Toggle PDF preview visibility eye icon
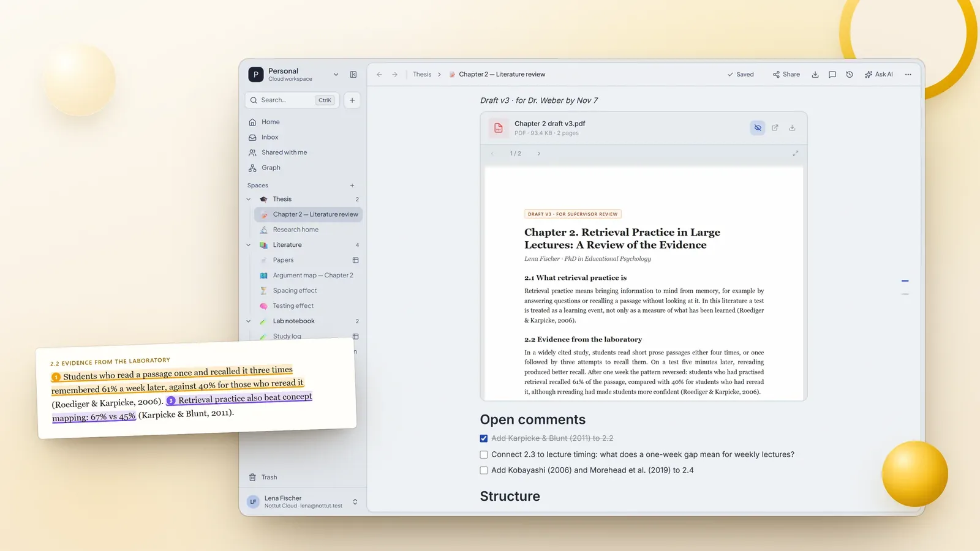 coord(758,128)
